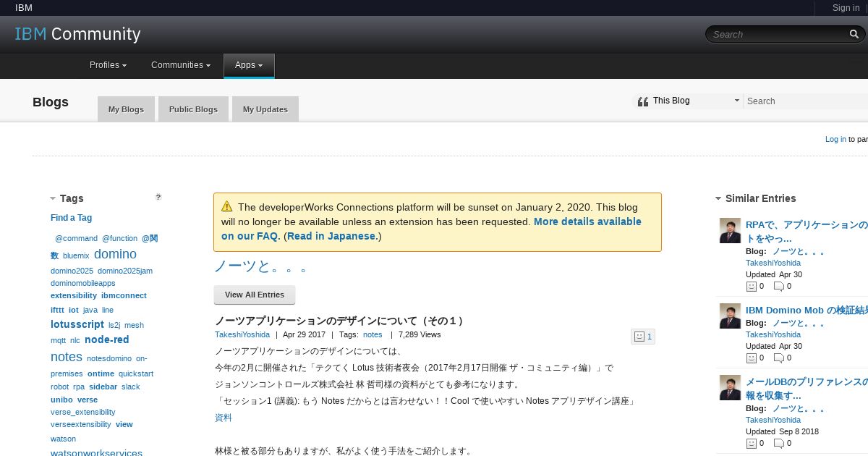Select the domino tag
The width and height of the screenshot is (868, 456).
coord(115,254)
